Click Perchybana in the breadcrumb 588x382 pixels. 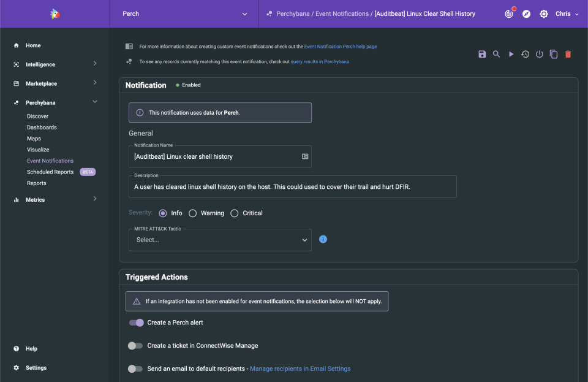coord(293,14)
